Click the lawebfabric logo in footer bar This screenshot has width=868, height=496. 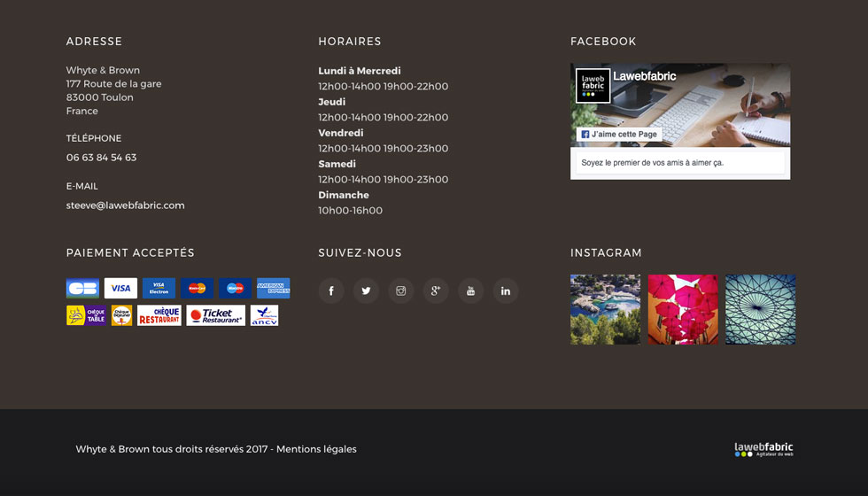pos(763,449)
